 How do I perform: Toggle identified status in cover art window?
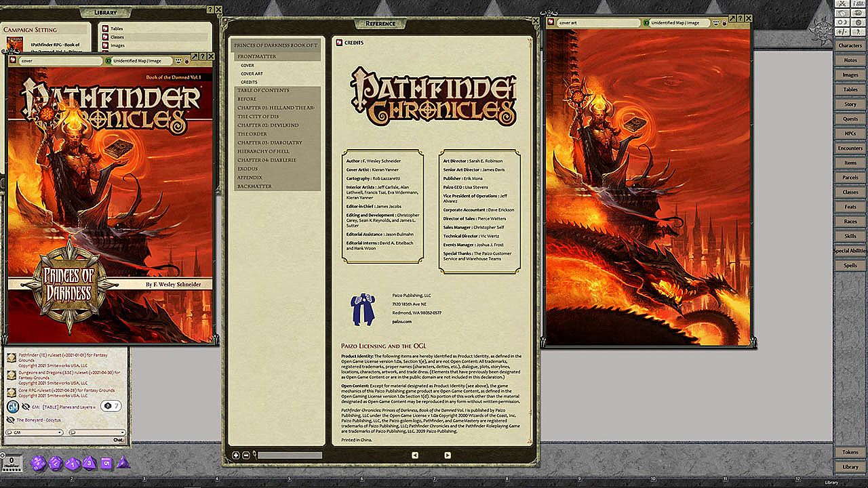646,23
